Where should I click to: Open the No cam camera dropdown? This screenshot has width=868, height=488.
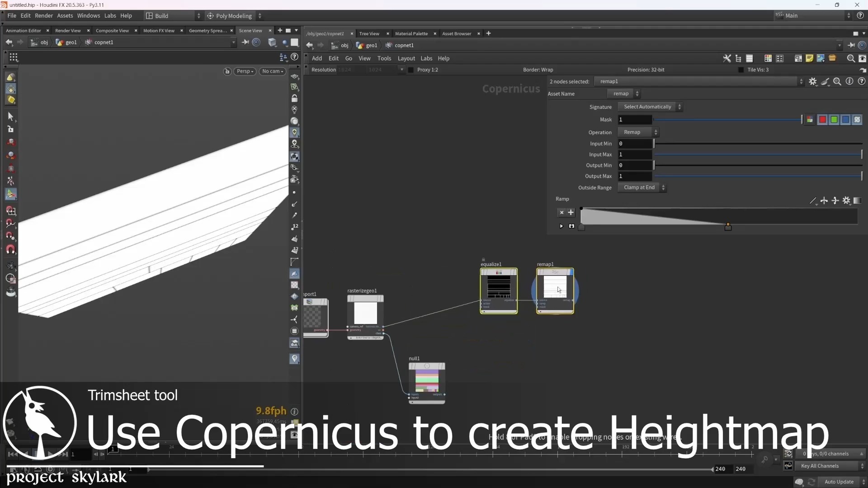tap(273, 71)
